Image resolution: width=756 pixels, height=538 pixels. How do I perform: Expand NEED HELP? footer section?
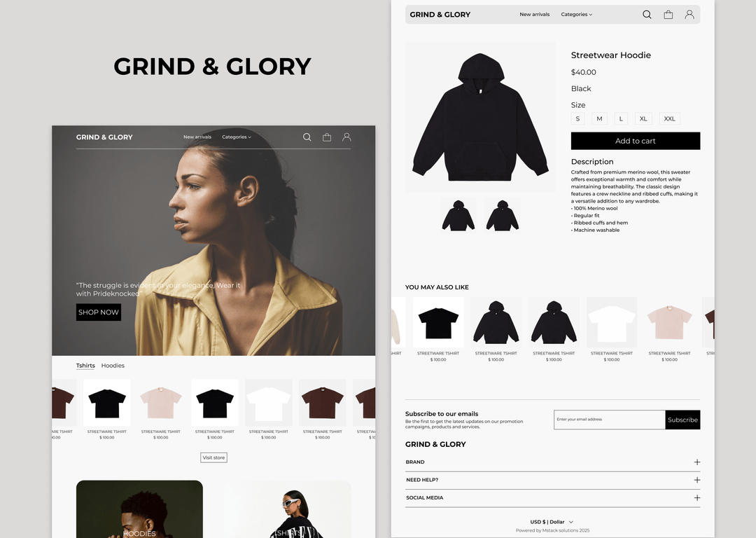click(x=552, y=480)
